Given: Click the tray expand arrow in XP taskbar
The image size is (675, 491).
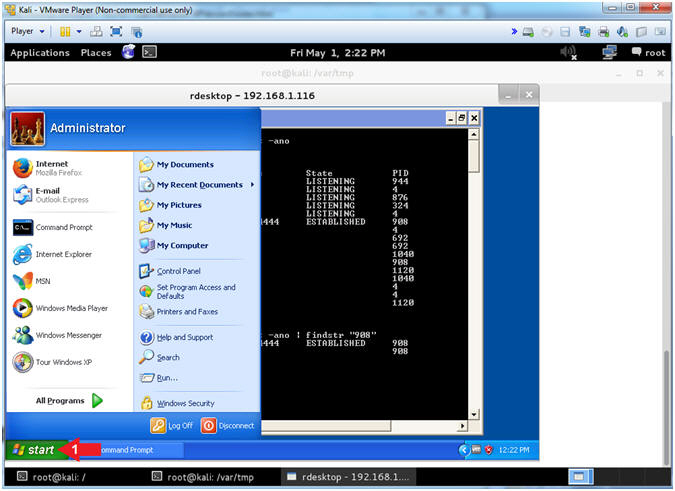Looking at the screenshot, I should coord(464,450).
